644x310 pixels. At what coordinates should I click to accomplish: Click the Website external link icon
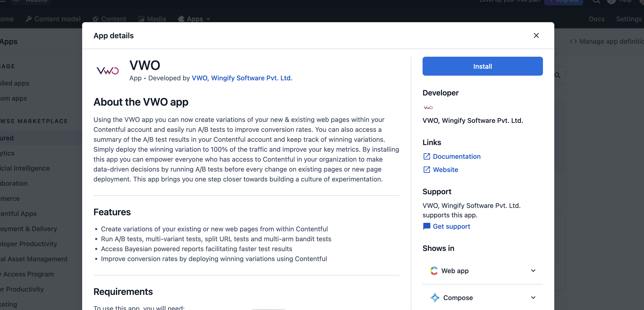(x=426, y=170)
